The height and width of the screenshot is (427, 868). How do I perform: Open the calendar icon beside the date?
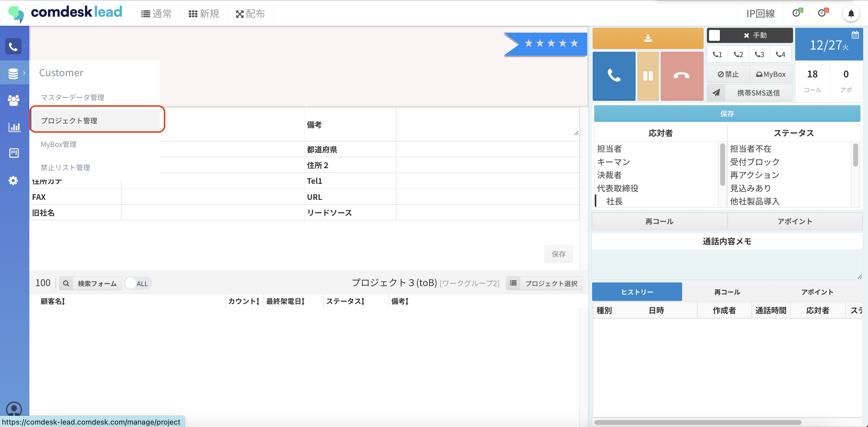855,35
